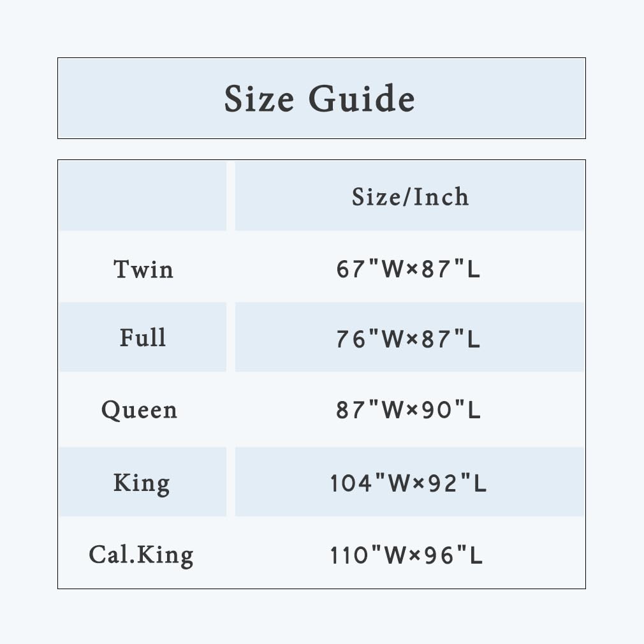Click the word Inch in column header
644x644 pixels.
tap(441, 196)
